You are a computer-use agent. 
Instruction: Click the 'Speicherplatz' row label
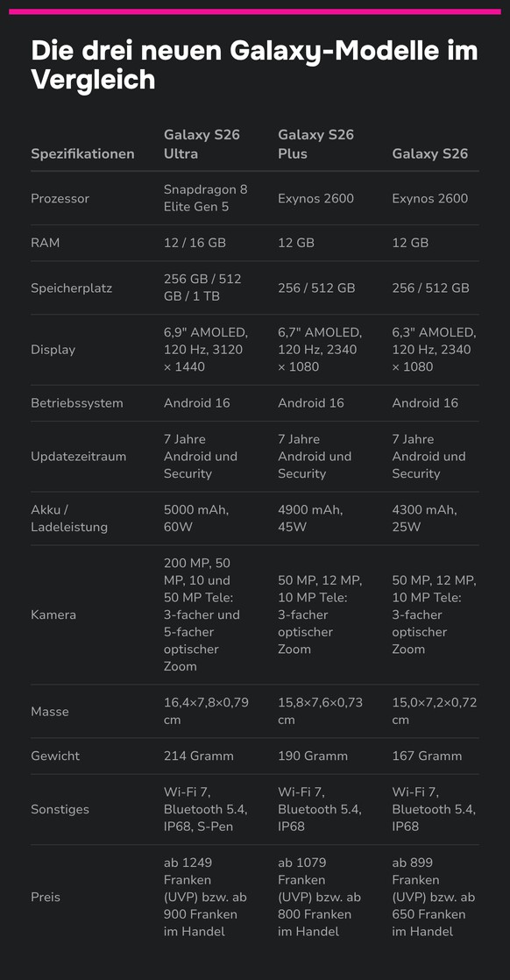(71, 288)
